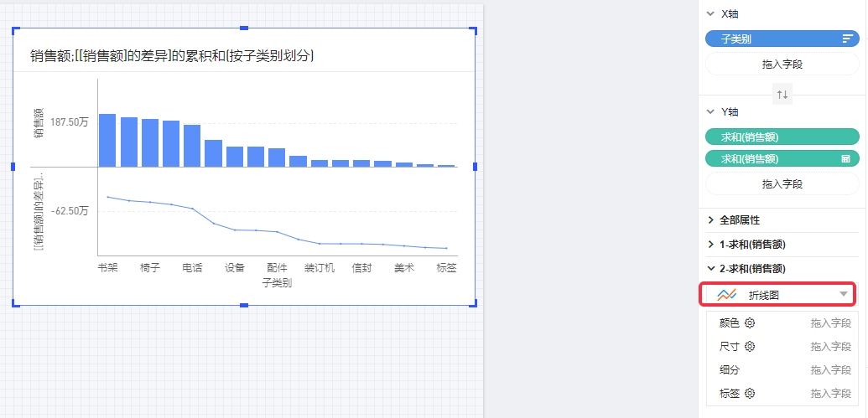Click the chart title text
Image resolution: width=868 pixels, height=418 pixels.
coord(172,55)
